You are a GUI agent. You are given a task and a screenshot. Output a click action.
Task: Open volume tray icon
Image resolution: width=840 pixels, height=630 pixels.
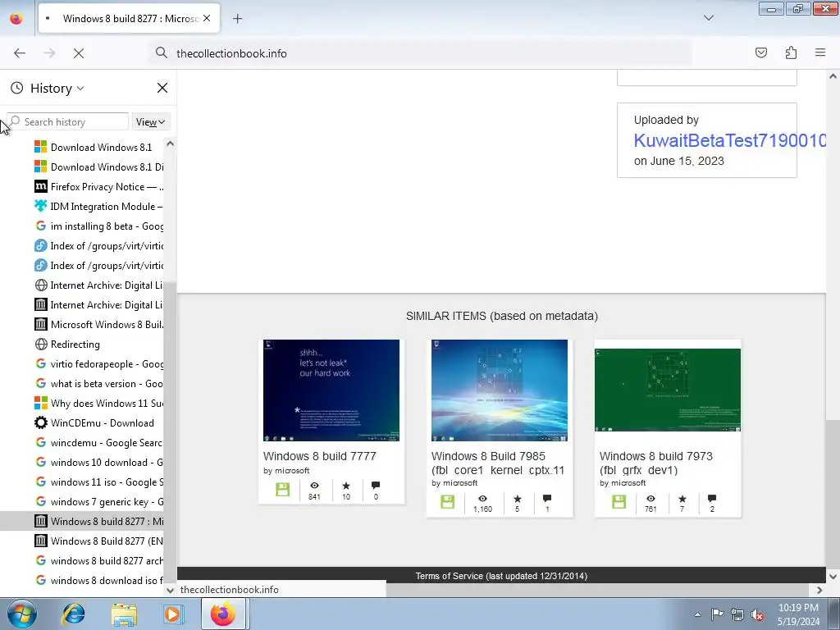[757, 614]
